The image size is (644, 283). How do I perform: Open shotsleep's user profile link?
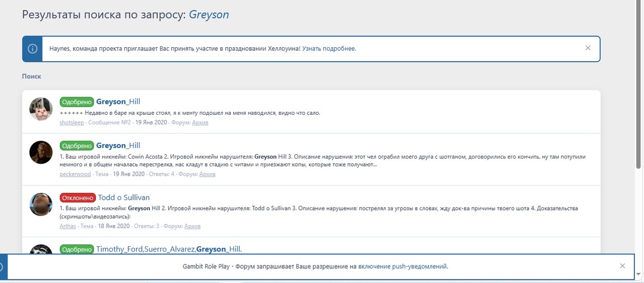point(72,122)
